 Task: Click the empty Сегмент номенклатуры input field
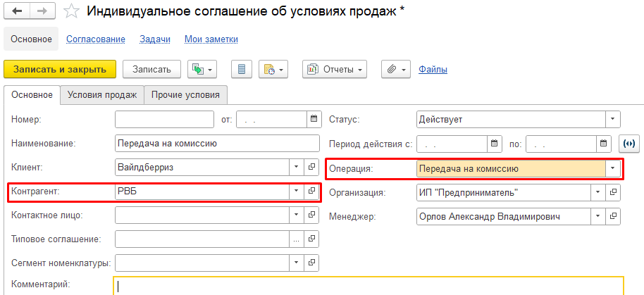tap(202, 263)
